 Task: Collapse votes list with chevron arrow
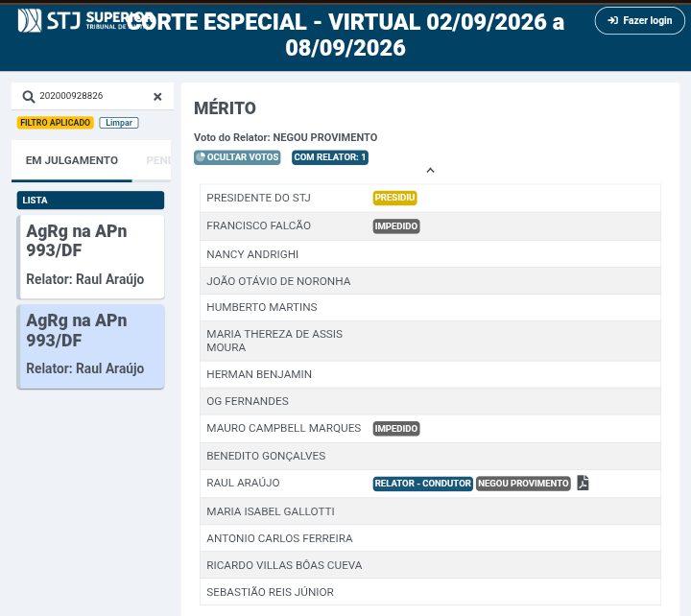pyautogui.click(x=431, y=170)
